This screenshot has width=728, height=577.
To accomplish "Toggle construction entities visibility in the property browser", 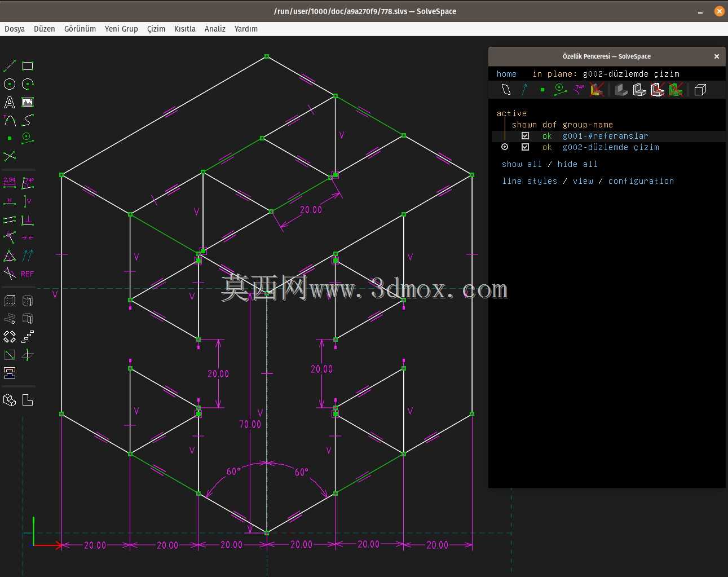I will (560, 89).
